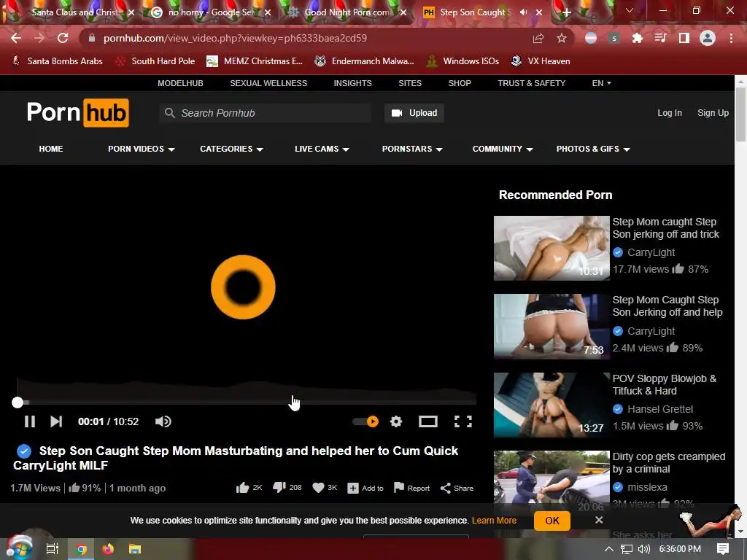This screenshot has height=560, width=747.
Task: Open the player settings gear
Action: pyautogui.click(x=396, y=421)
